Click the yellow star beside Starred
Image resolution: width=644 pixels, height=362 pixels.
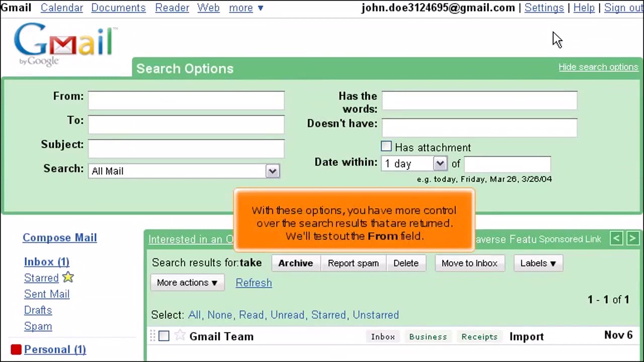coord(68,277)
